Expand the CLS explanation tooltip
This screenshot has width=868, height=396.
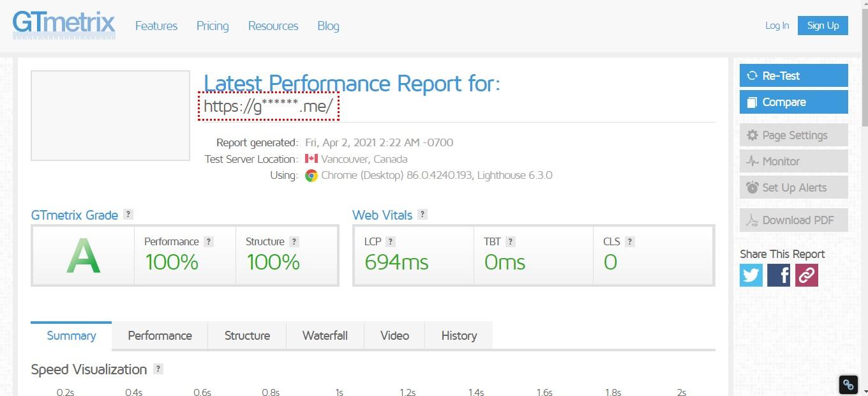coord(629,241)
